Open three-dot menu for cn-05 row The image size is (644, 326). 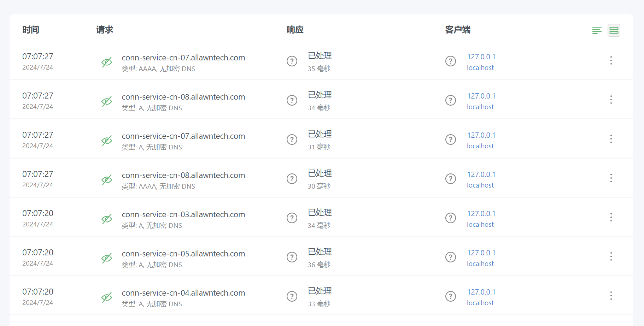pos(611,256)
